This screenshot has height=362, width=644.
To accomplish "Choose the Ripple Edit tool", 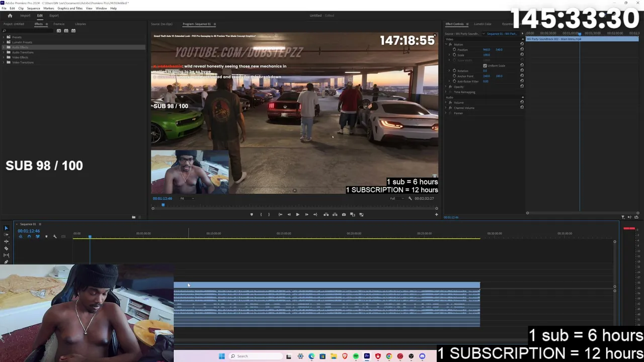I will [x=6, y=241].
